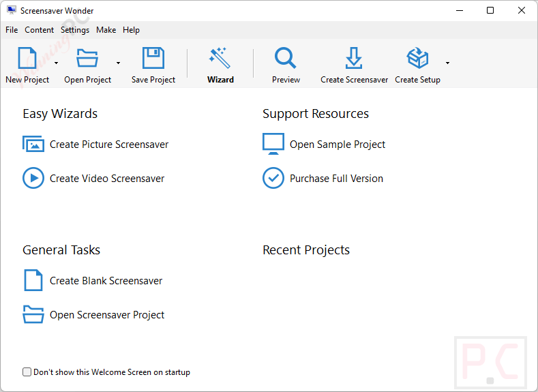The height and width of the screenshot is (392, 538).
Task: Click the Wizard toolbar label
Action: click(220, 80)
